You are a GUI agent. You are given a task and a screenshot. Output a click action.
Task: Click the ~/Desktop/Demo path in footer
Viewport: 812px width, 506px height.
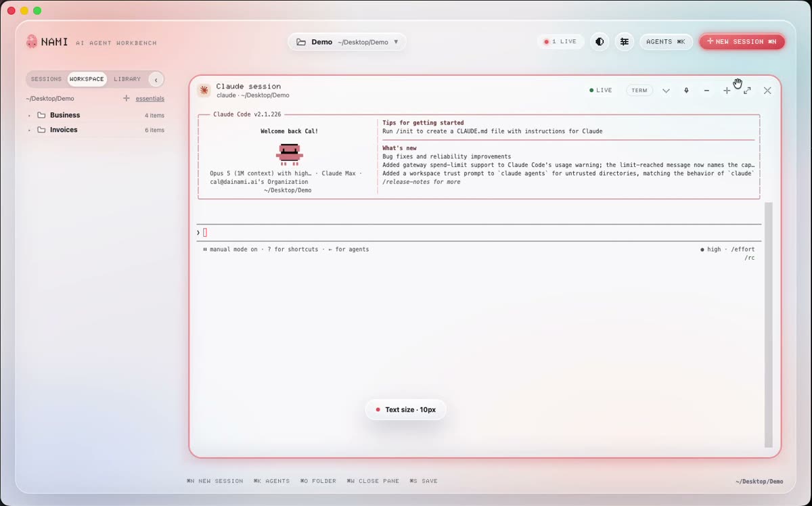pos(759,482)
